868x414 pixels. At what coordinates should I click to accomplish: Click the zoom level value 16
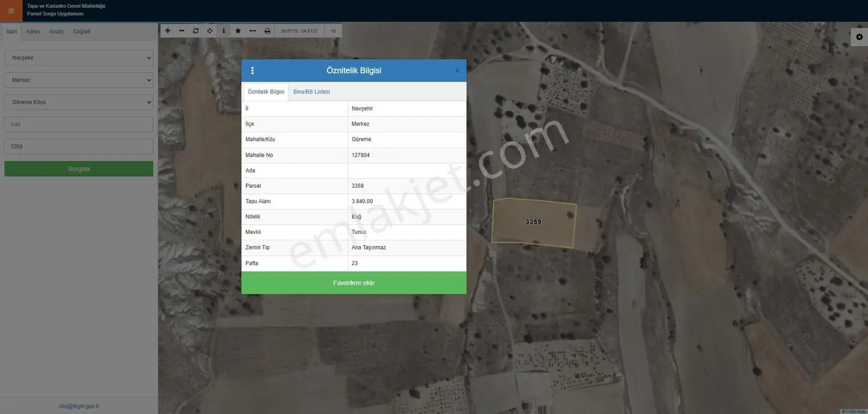333,31
